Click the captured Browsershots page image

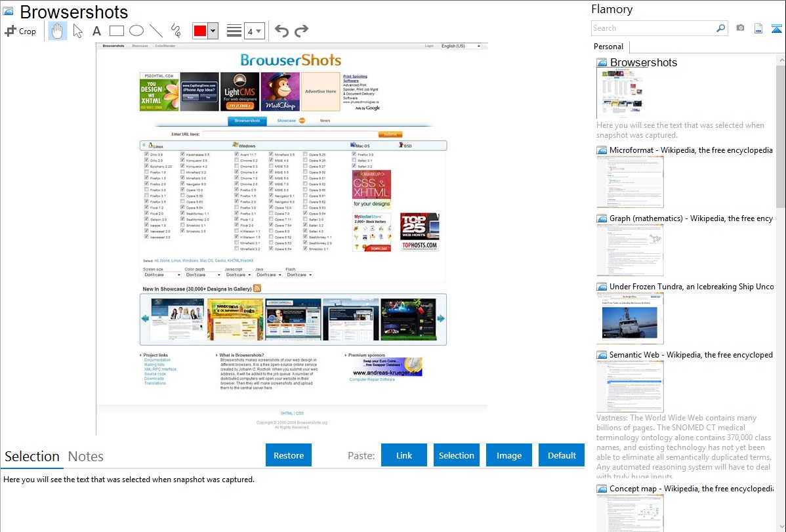click(292, 238)
